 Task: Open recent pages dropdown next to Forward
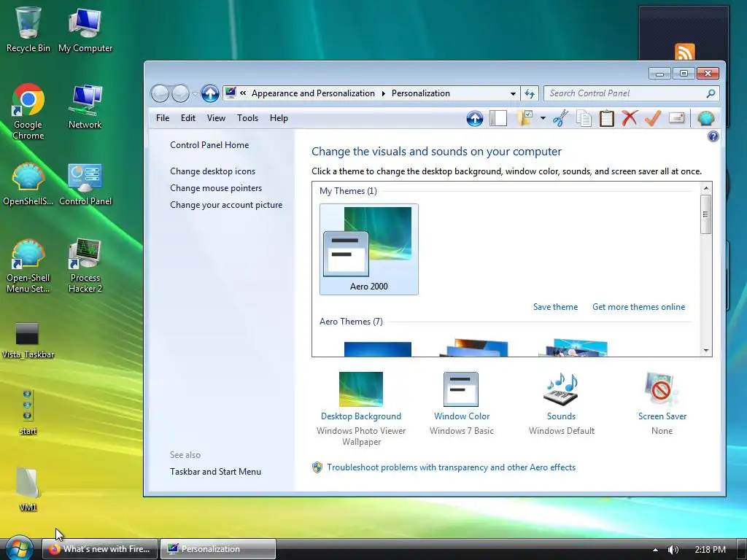tap(194, 94)
